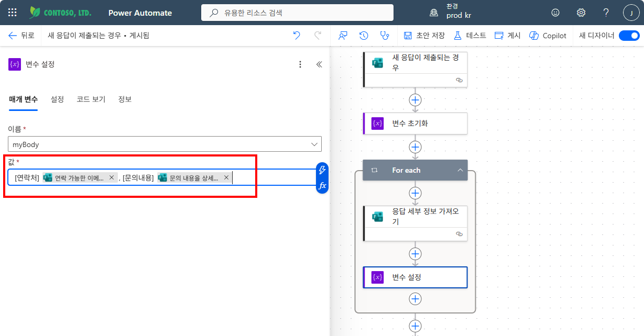Open the account avatar J
Screen dimensions: 644x336
click(x=631, y=13)
